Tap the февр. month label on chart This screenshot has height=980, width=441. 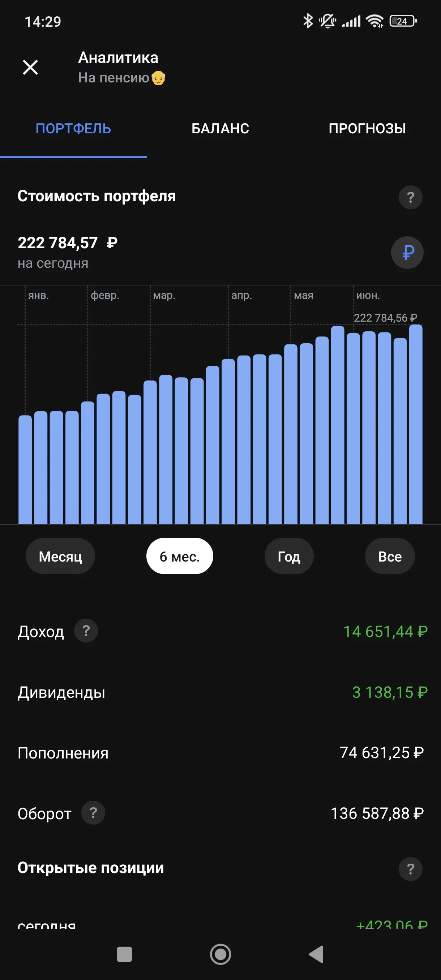pyautogui.click(x=105, y=296)
